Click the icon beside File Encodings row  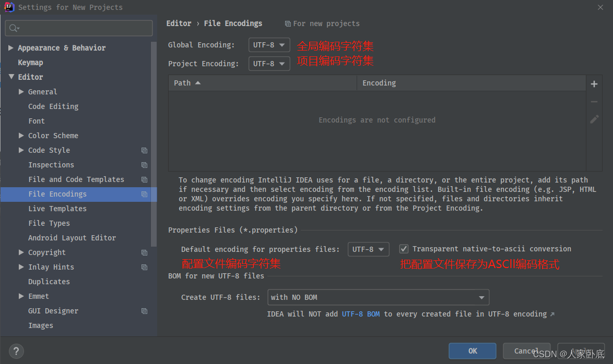point(144,194)
